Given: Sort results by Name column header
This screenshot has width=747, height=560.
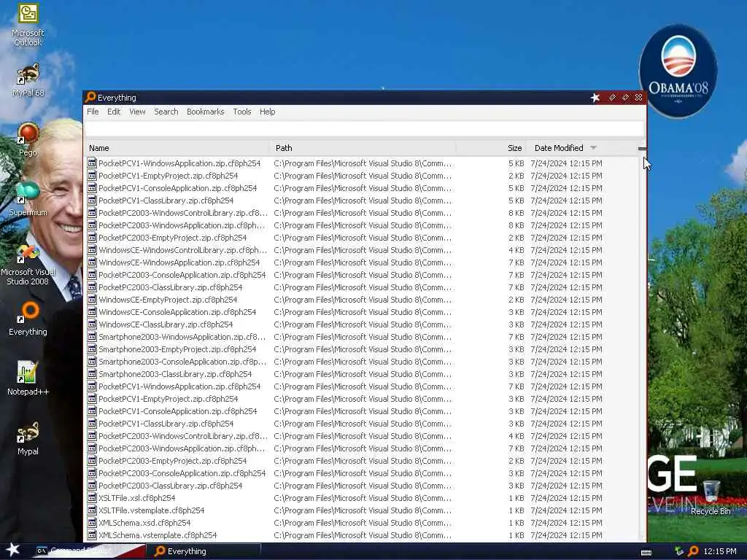Looking at the screenshot, I should [x=177, y=148].
